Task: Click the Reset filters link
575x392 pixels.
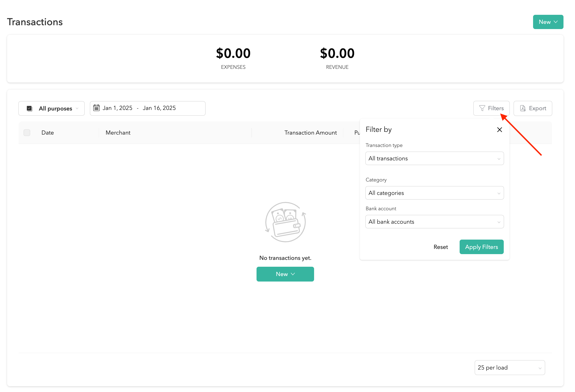Action: pos(440,247)
